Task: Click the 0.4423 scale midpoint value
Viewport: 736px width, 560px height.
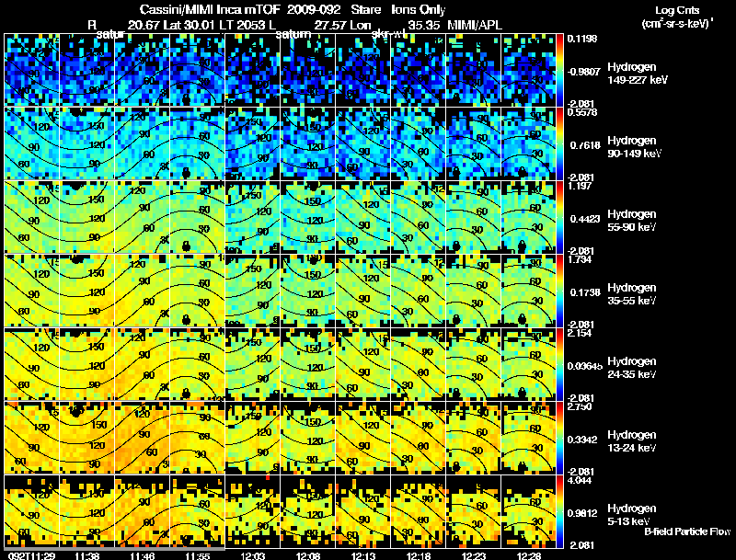Action: (585, 219)
